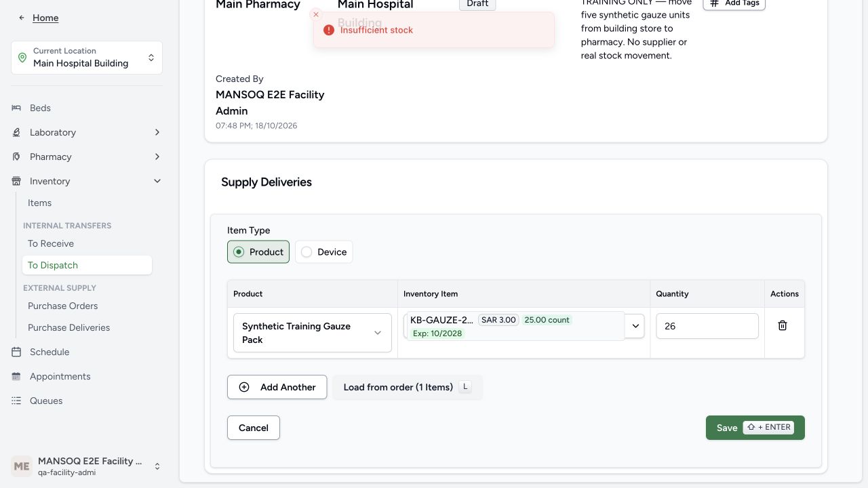Open the Current Location selector
868x488 pixels.
pyautogui.click(x=87, y=57)
